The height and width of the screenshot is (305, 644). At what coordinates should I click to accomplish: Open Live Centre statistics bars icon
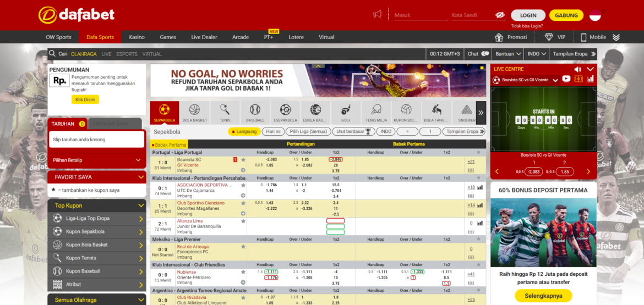click(591, 79)
